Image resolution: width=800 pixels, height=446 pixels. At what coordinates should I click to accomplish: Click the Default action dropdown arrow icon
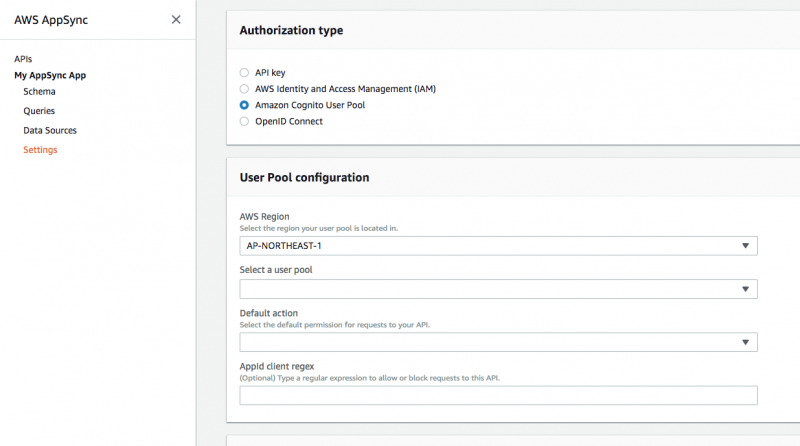(x=745, y=342)
